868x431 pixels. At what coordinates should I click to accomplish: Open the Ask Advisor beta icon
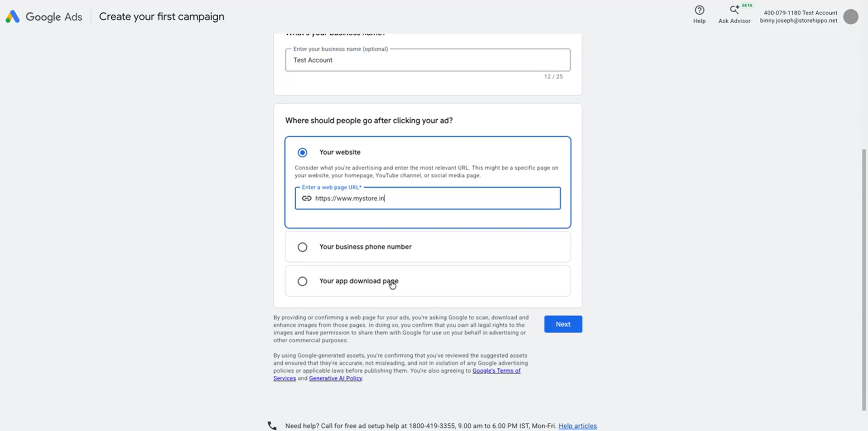point(734,10)
